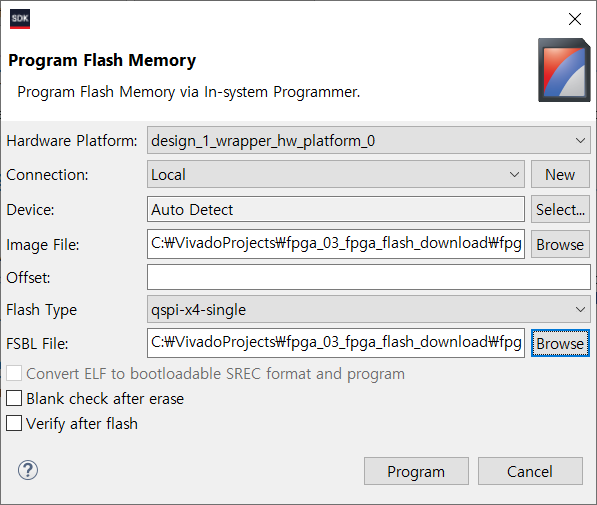Image resolution: width=597 pixels, height=505 pixels.
Task: Browse for the Image File
Action: [x=560, y=244]
